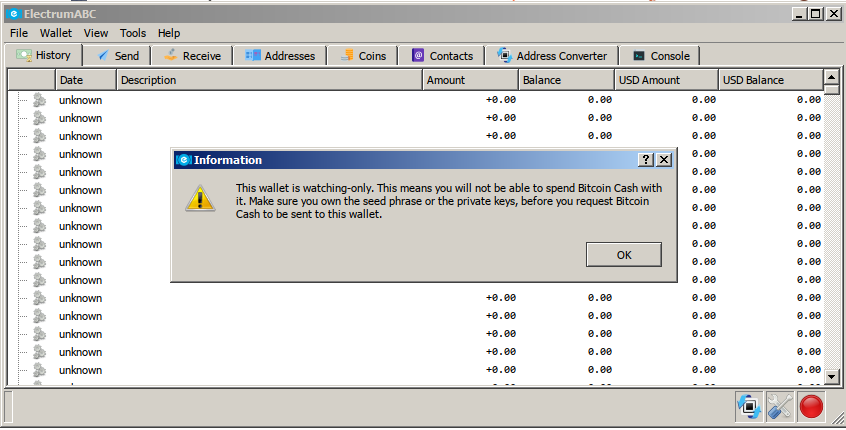
Task: Click the question mark help button in Information dialog
Action: (646, 160)
